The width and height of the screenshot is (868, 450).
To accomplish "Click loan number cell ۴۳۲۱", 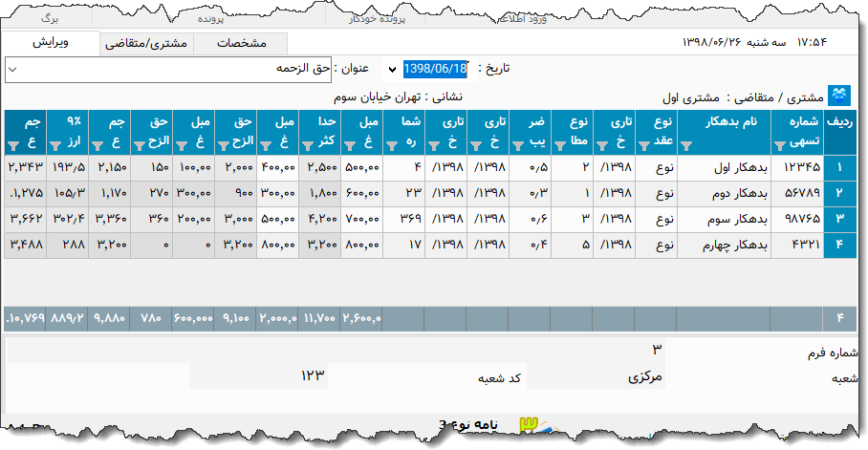I will click(x=797, y=245).
